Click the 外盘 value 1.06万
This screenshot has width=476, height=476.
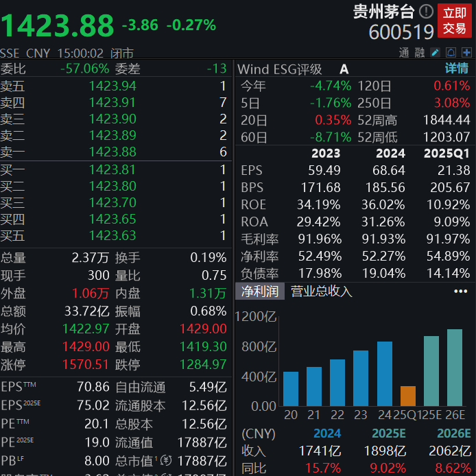tap(91, 294)
